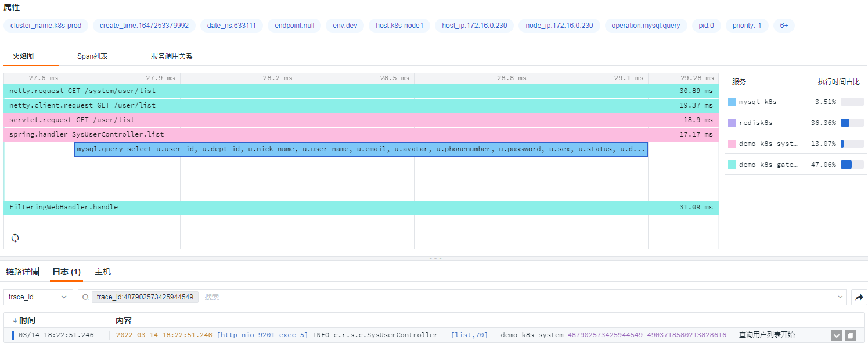
Task: Click the mysql-k8s color square in the service legend
Action: coord(732,101)
